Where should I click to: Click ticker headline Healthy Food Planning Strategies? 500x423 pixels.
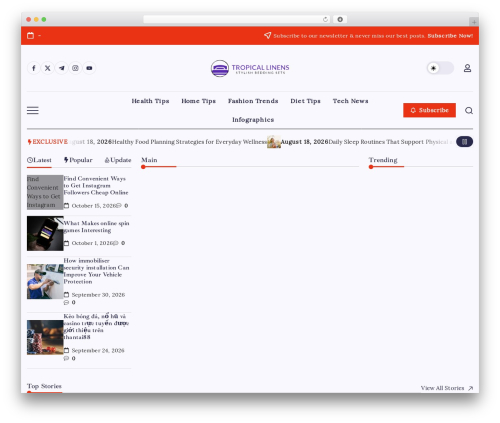pyautogui.click(x=189, y=142)
